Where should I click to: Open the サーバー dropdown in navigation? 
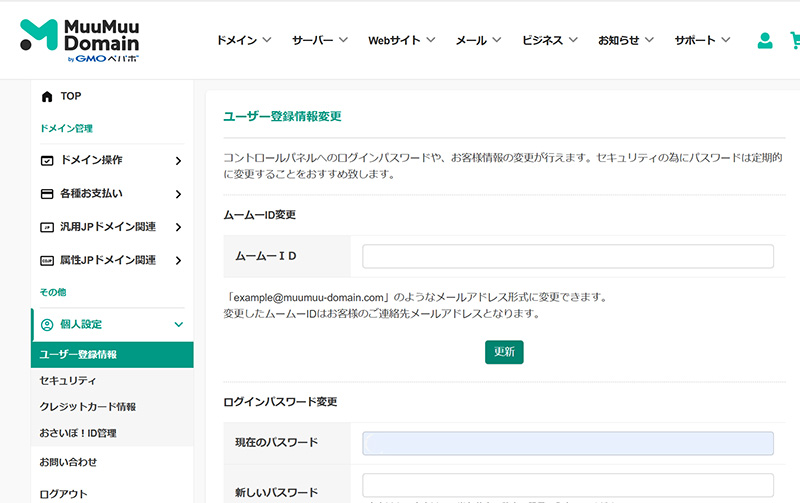(x=320, y=41)
